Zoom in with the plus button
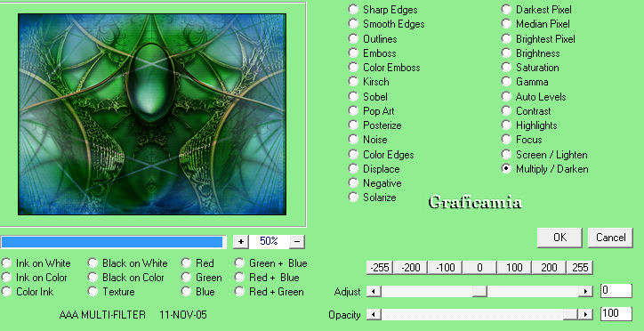 point(241,241)
